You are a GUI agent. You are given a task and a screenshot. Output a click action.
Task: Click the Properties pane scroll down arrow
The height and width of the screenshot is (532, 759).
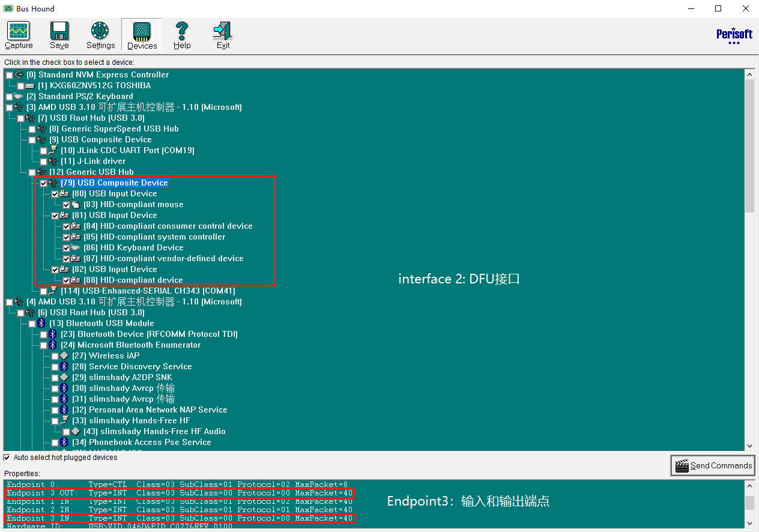pos(749,524)
